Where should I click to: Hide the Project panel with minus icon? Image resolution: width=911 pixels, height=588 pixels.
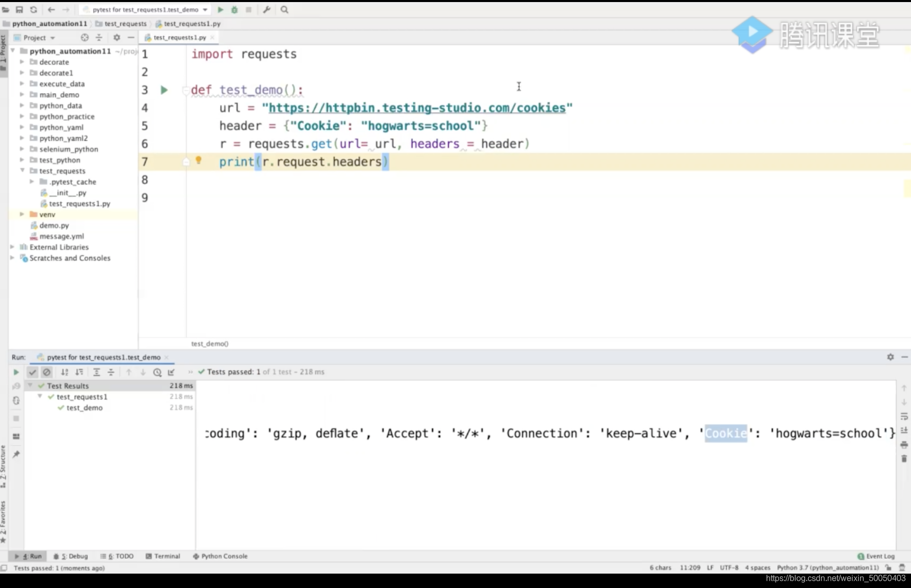pyautogui.click(x=131, y=38)
